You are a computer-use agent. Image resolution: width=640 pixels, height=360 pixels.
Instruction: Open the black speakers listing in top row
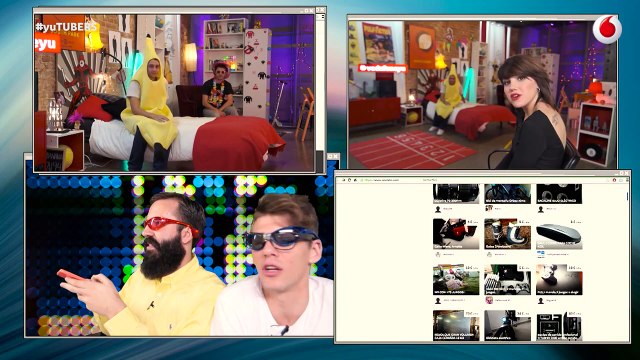(559, 194)
